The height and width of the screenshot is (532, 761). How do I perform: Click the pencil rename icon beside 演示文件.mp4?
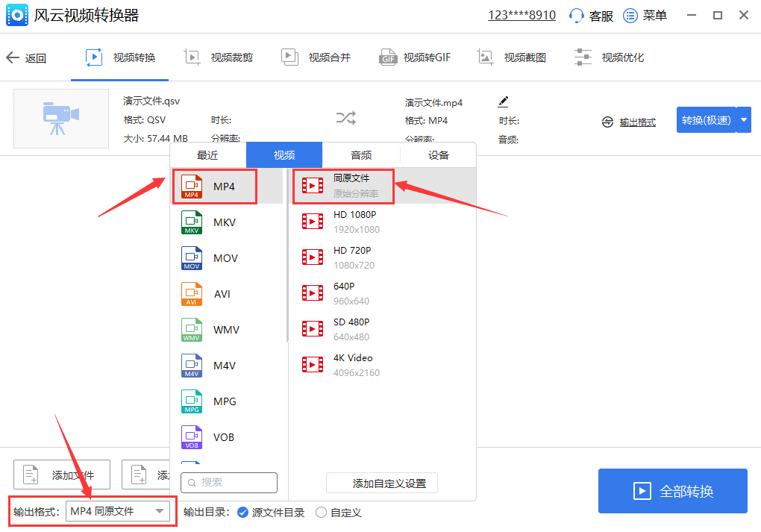504,102
